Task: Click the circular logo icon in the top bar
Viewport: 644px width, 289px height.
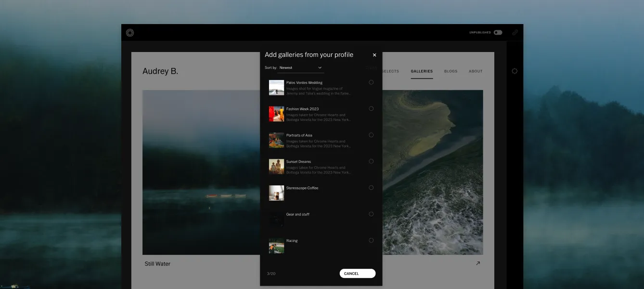Action: click(x=129, y=33)
